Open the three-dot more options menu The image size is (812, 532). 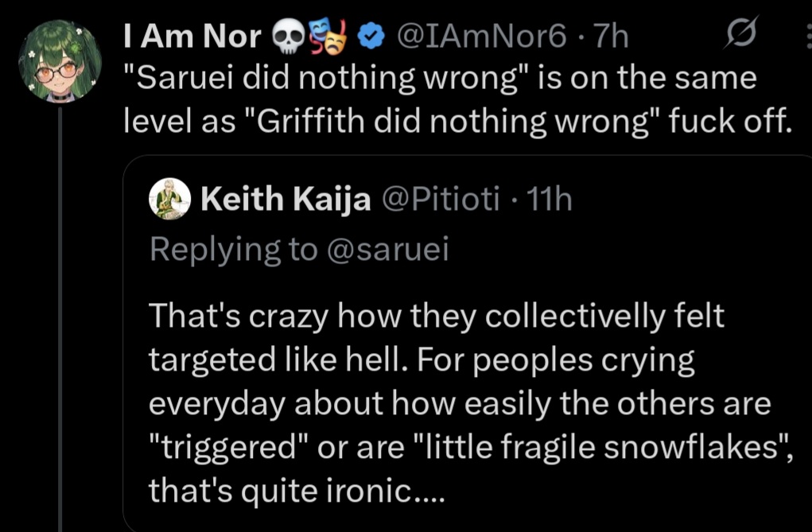coord(806,35)
